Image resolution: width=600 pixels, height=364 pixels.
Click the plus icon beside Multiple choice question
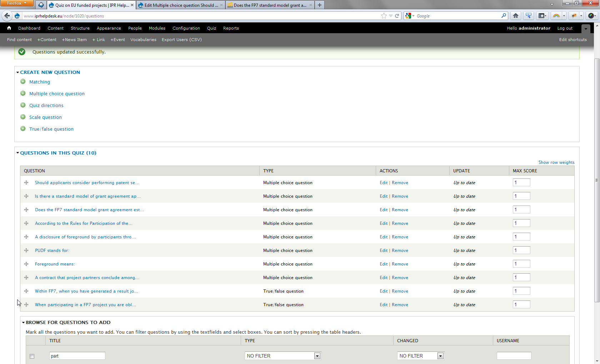tap(23, 93)
